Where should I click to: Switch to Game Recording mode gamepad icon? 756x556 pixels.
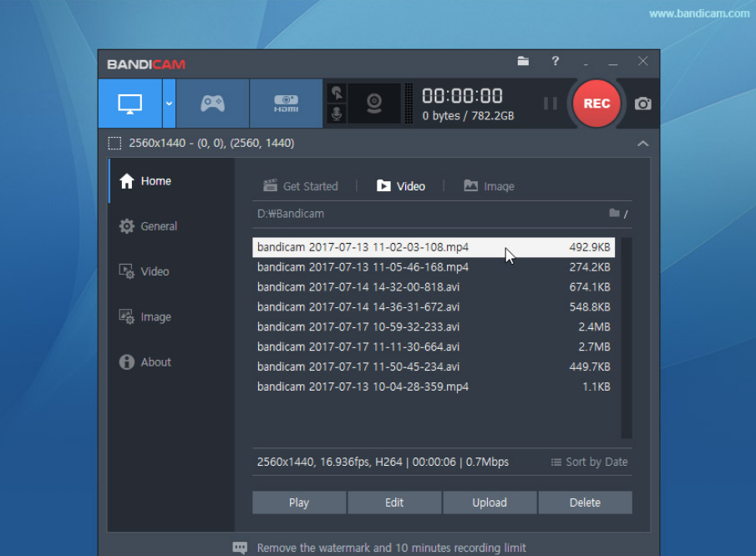[212, 104]
